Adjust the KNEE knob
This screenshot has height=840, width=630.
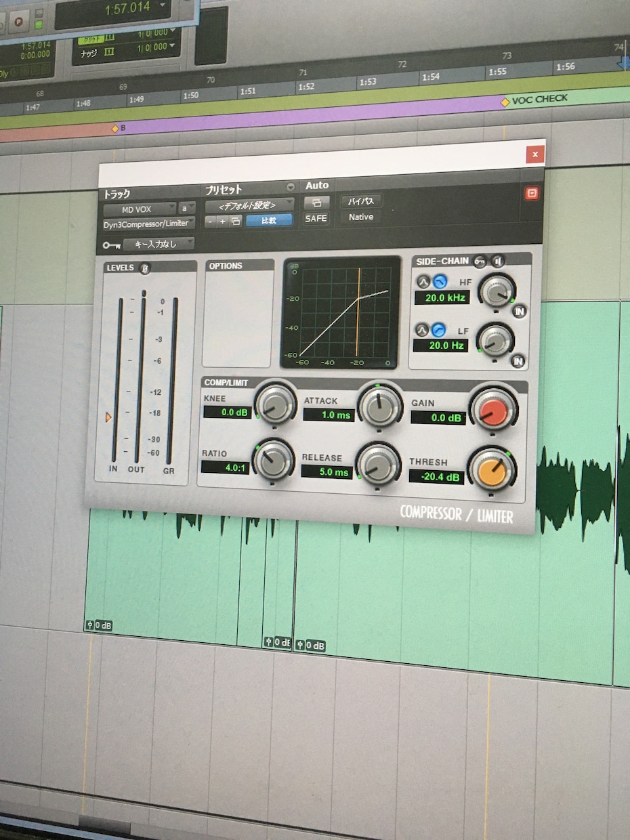(x=274, y=405)
